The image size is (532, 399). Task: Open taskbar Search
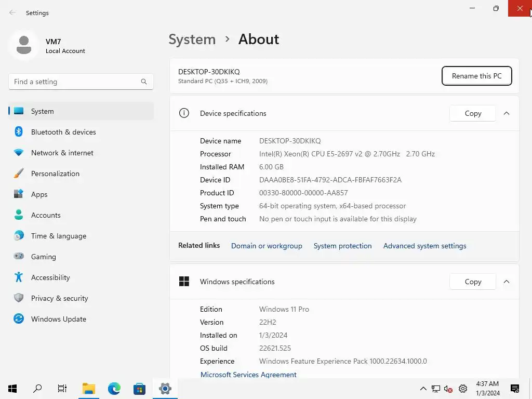pos(37,389)
